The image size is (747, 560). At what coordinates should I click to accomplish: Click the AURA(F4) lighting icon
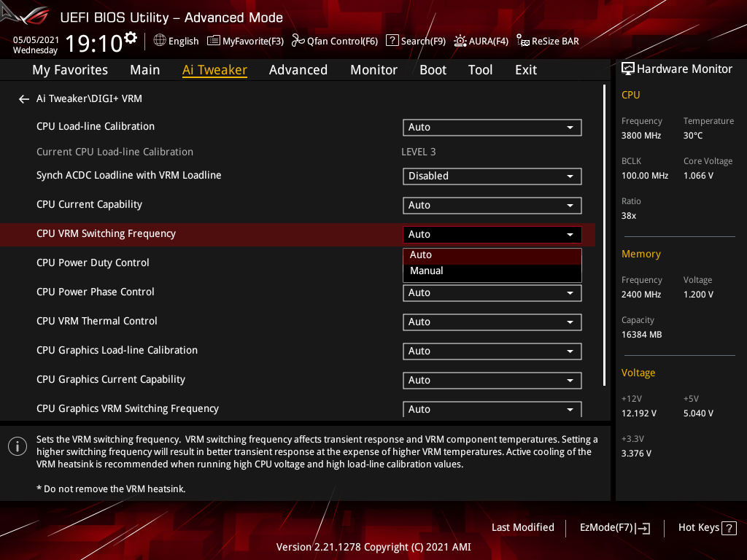pyautogui.click(x=460, y=41)
